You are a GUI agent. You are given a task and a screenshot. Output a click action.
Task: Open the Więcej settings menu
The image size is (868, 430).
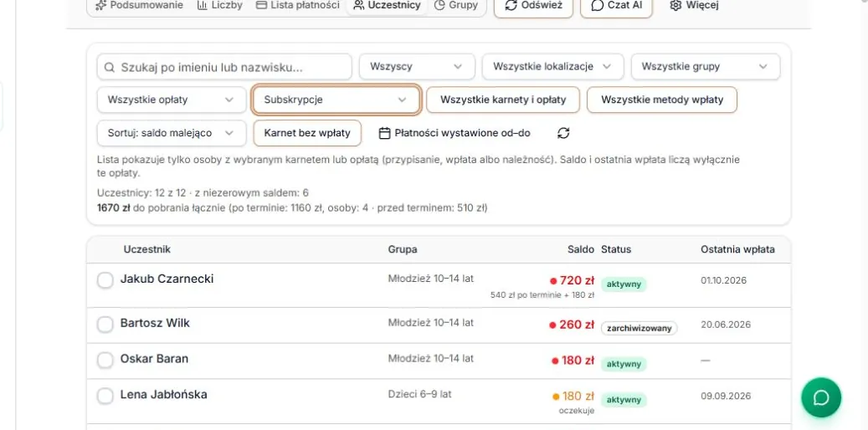694,6
